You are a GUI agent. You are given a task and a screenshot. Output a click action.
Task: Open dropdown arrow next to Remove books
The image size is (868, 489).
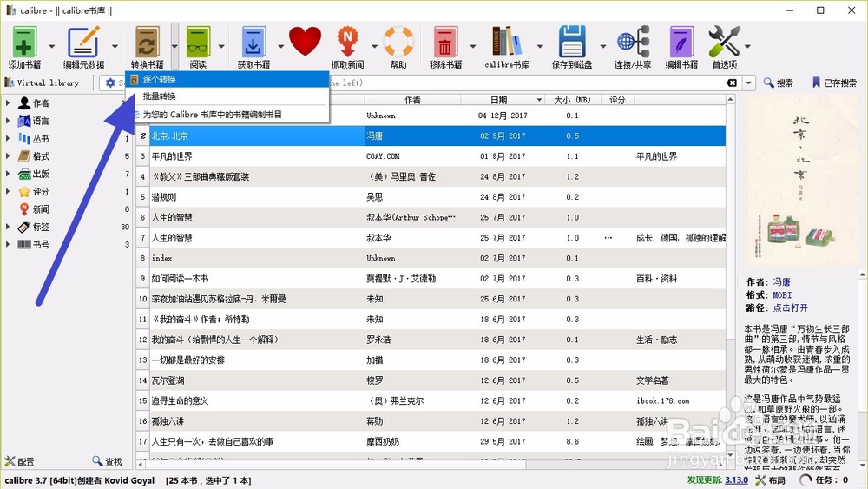click(473, 47)
